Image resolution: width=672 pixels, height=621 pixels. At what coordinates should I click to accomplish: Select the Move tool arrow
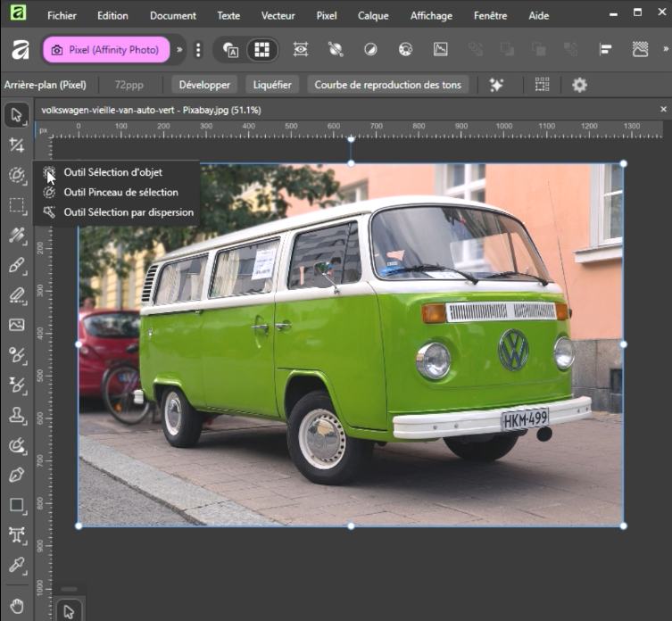pyautogui.click(x=16, y=115)
